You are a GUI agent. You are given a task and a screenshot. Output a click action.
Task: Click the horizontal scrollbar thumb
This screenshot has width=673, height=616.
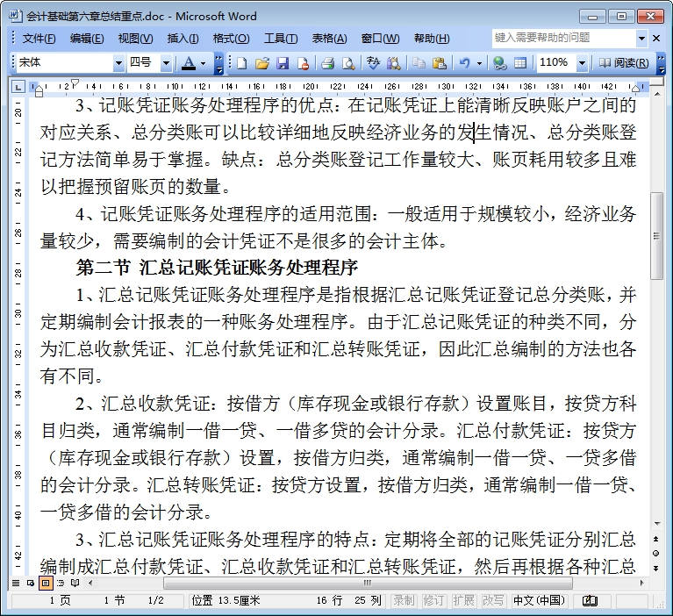click(368, 583)
